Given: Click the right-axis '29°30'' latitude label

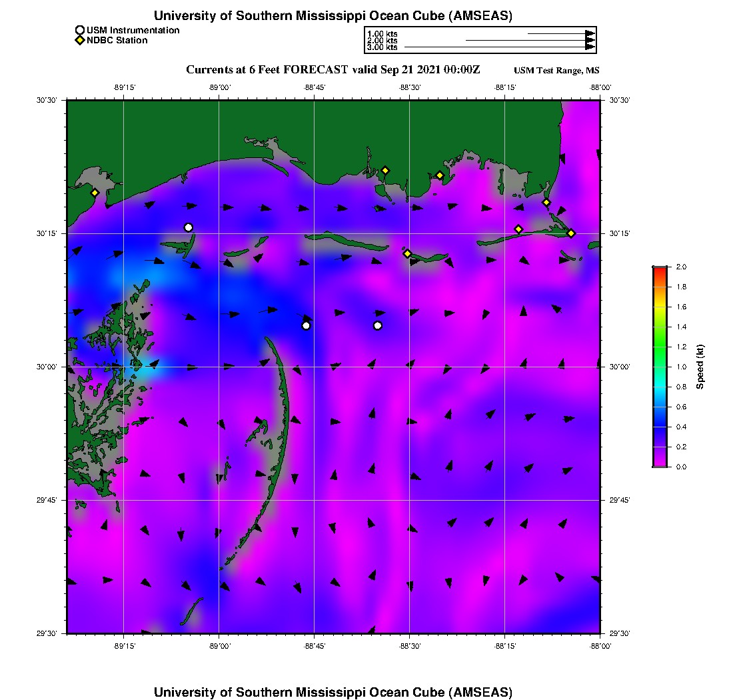Looking at the screenshot, I should (620, 633).
